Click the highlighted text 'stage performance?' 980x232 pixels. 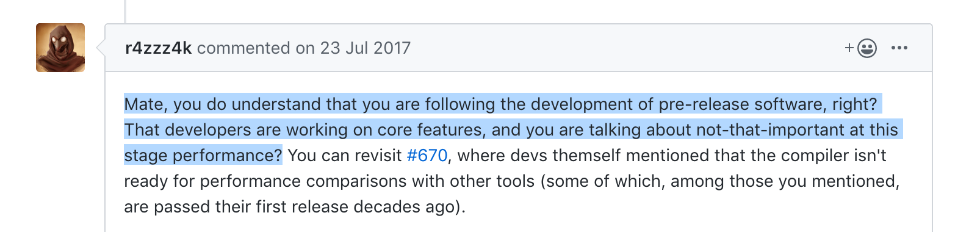(203, 155)
